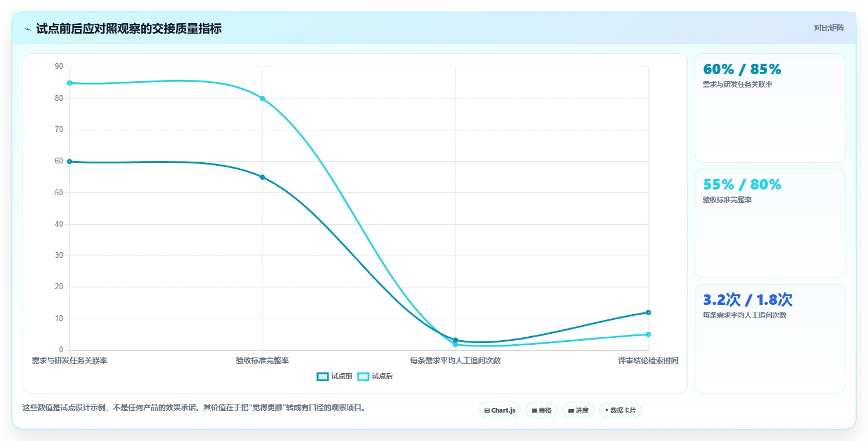
Task: Select the 表格 tag chip
Action: coord(541,410)
